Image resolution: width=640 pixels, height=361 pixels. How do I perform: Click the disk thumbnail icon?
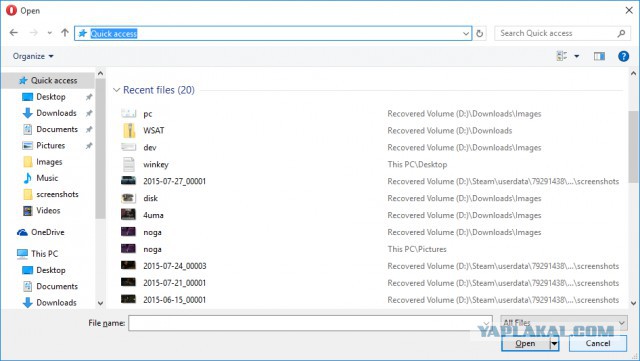(x=128, y=198)
